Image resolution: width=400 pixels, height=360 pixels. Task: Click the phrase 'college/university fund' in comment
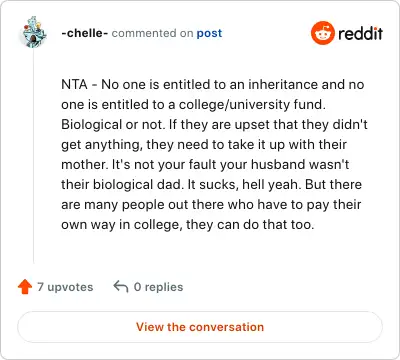click(251, 105)
